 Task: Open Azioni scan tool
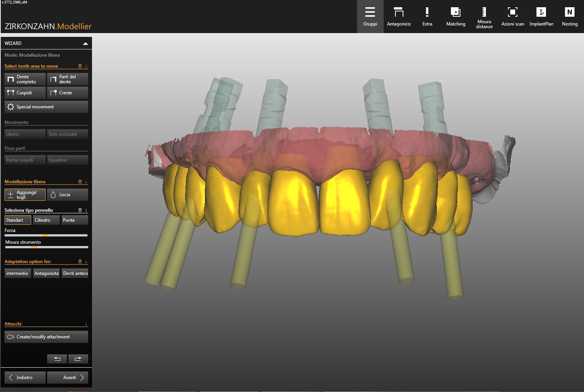coord(513,17)
